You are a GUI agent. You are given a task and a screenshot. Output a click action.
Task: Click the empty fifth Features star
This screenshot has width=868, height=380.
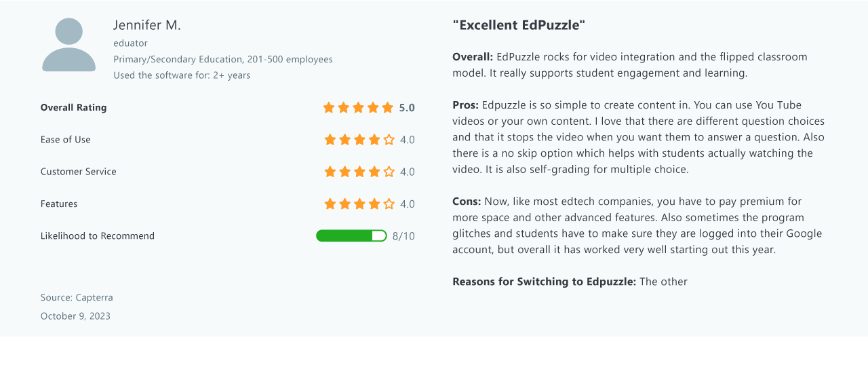pyautogui.click(x=389, y=204)
